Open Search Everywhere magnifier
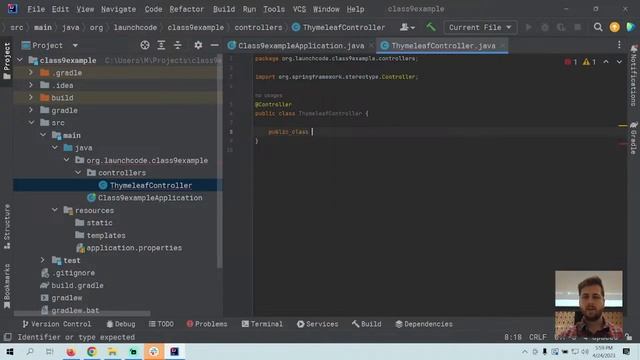This screenshot has height=360, width=640. tap(598, 27)
